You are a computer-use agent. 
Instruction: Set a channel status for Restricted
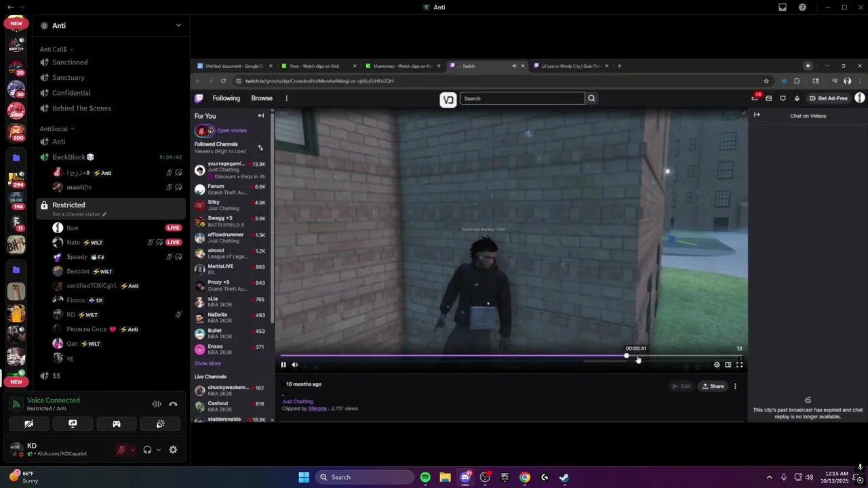pos(79,214)
